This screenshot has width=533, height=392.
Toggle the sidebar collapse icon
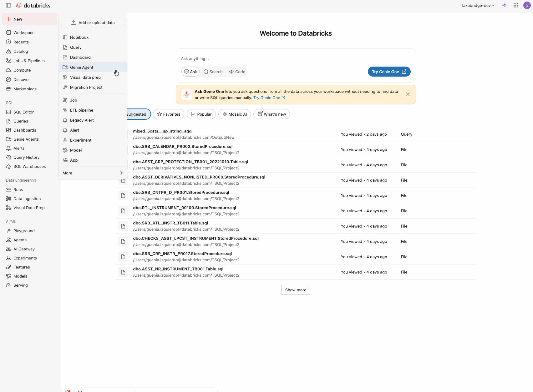point(8,5)
